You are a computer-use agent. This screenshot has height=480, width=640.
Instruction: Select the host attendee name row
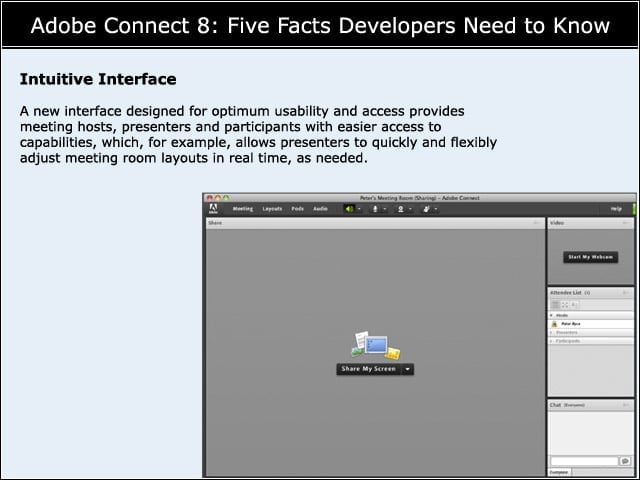point(591,324)
